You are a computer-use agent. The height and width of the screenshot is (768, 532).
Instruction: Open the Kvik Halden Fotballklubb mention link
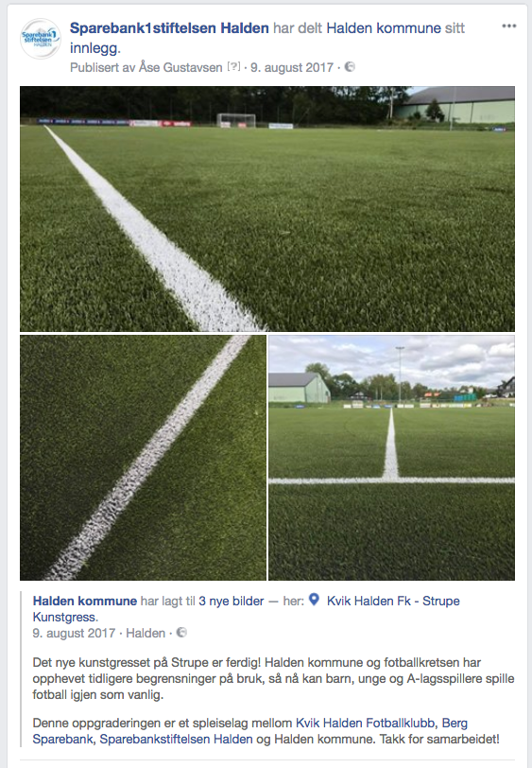pyautogui.click(x=365, y=723)
